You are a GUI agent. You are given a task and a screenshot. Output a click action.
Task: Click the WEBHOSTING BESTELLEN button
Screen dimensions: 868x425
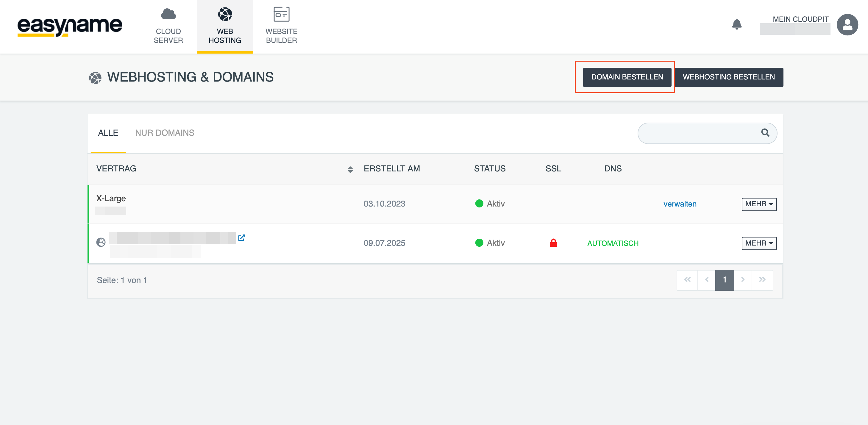728,77
